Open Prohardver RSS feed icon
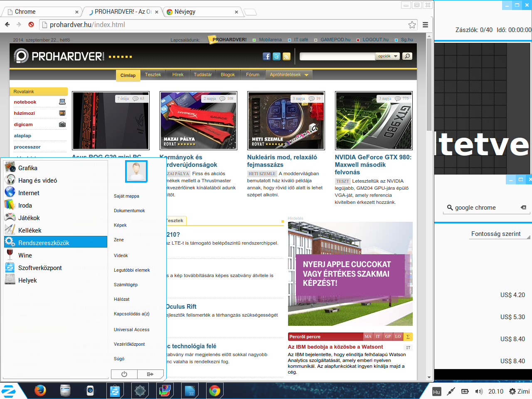532x399 pixels. click(x=286, y=56)
